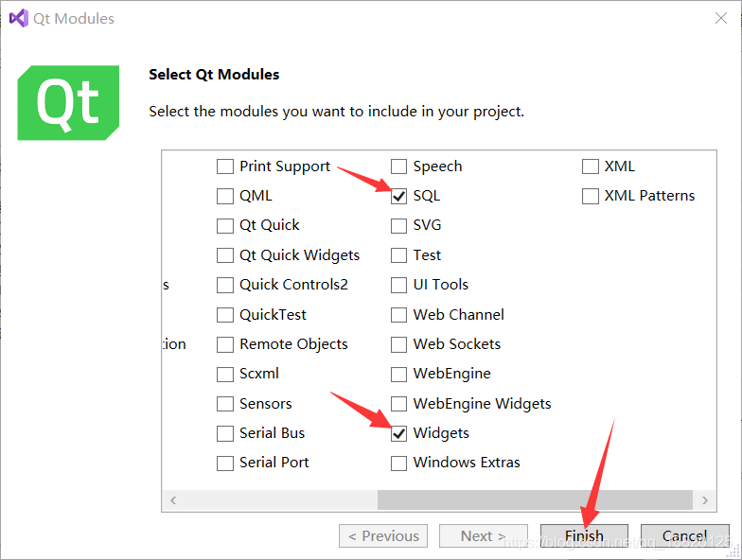Click the Next button

coord(483,535)
